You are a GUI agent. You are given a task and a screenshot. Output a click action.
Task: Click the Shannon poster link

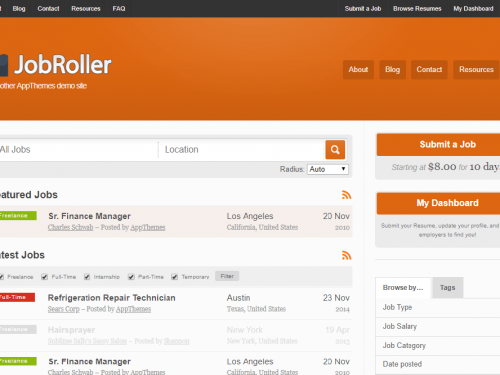point(176,341)
